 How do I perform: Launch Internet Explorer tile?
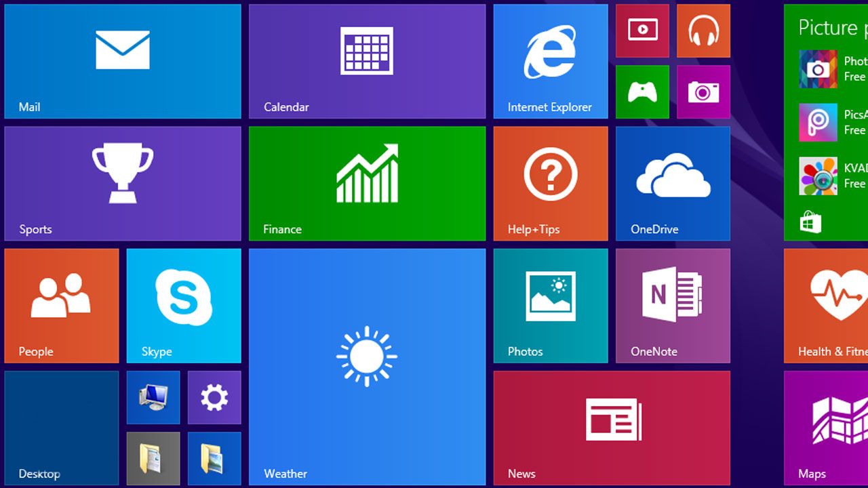coord(551,62)
